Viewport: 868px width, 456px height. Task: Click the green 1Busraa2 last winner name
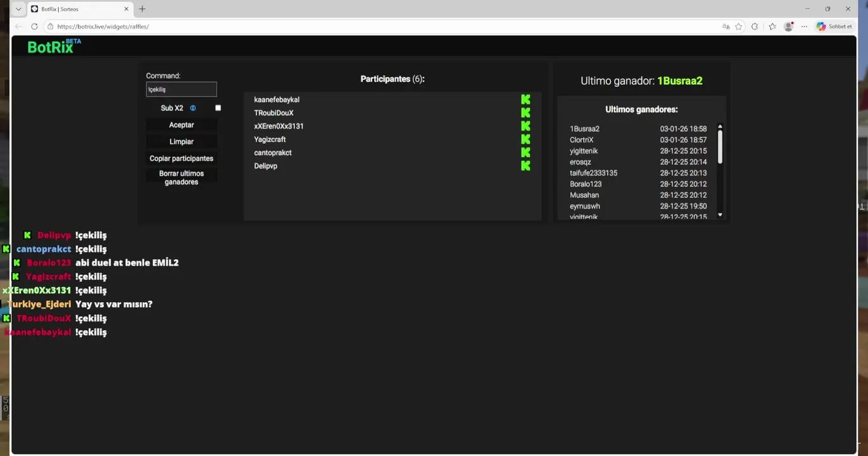(x=680, y=81)
